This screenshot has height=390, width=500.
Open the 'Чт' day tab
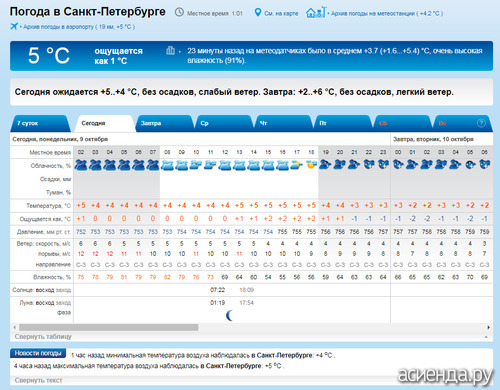pyautogui.click(x=283, y=123)
